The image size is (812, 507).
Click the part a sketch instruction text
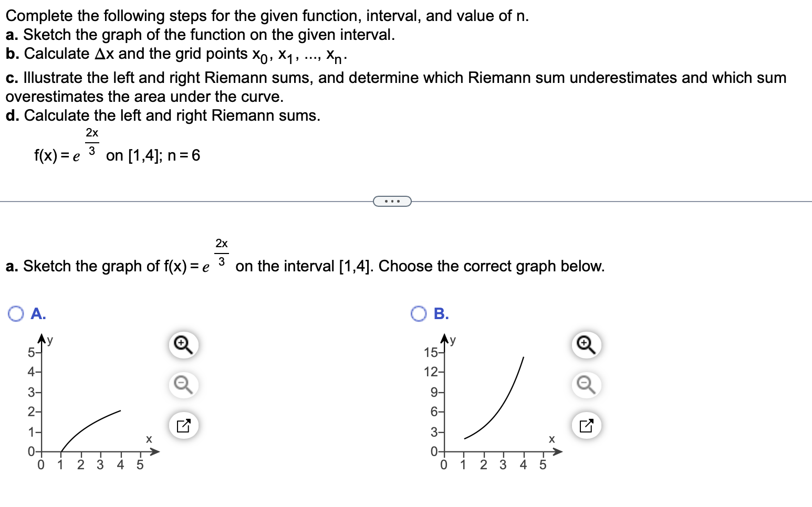tap(210, 265)
